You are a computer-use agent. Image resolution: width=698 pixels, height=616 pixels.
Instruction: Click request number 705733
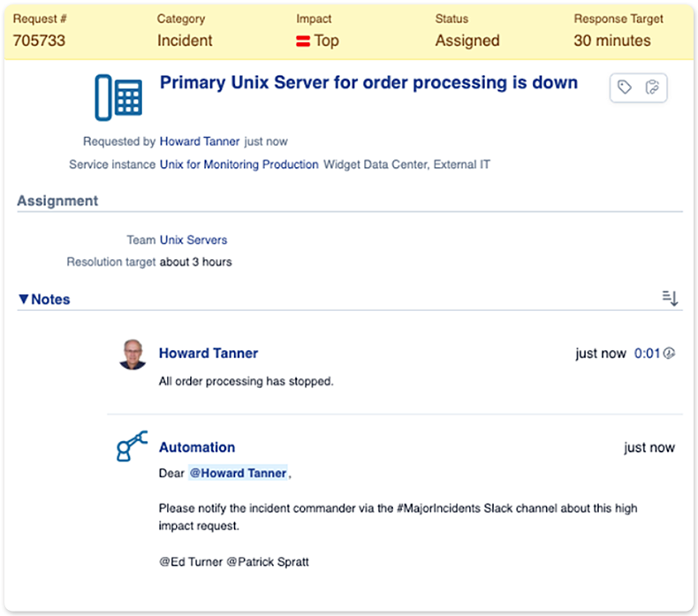pyautogui.click(x=39, y=41)
